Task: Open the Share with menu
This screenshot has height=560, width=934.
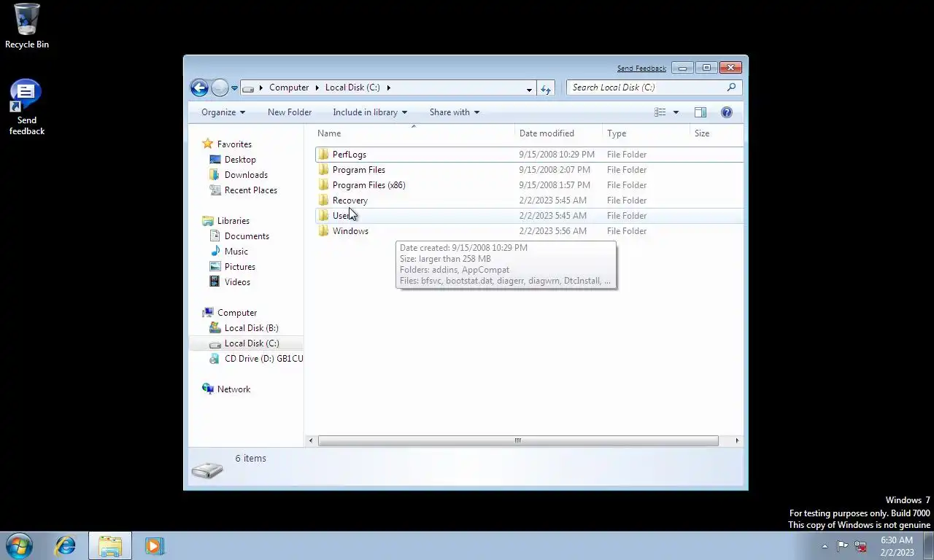Action: 455,112
